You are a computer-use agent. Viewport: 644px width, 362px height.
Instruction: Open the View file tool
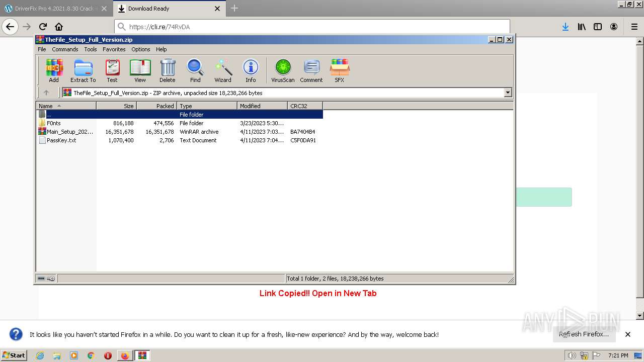[140, 70]
